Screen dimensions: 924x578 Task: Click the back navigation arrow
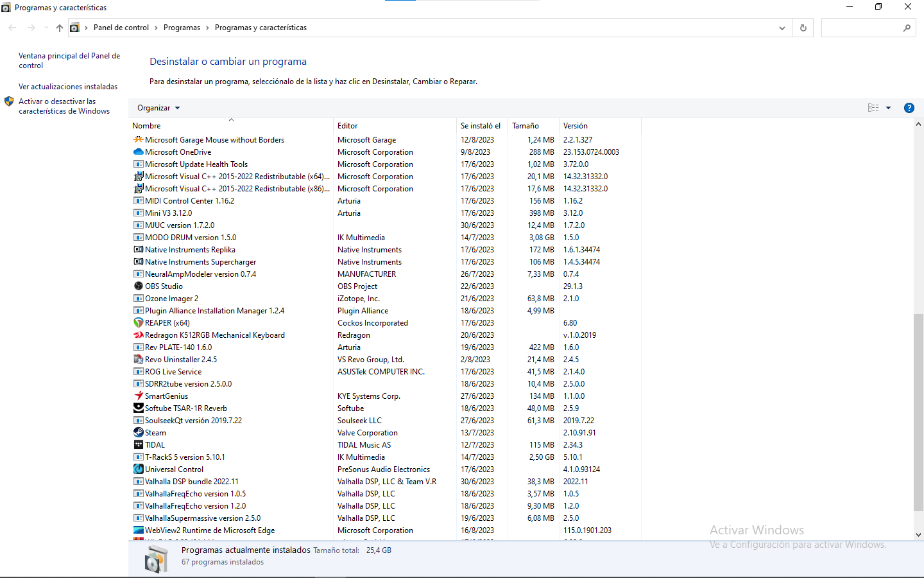12,28
